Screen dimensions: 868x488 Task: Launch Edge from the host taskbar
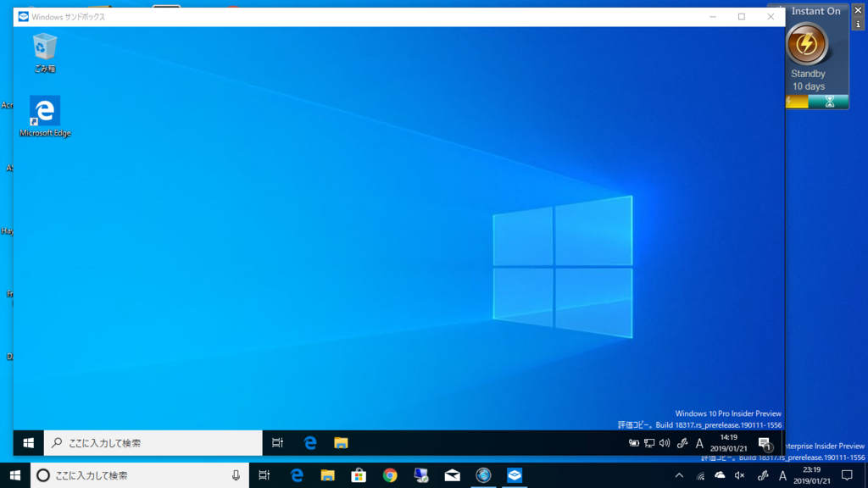(x=297, y=475)
